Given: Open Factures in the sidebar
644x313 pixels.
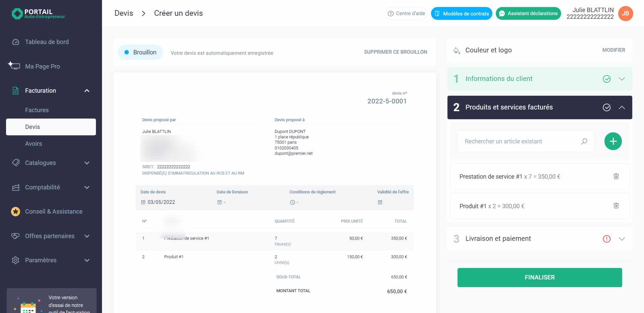Looking at the screenshot, I should coord(37,110).
